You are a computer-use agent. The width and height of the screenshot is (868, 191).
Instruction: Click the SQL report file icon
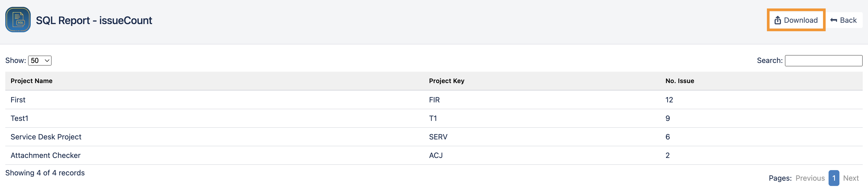[17, 20]
